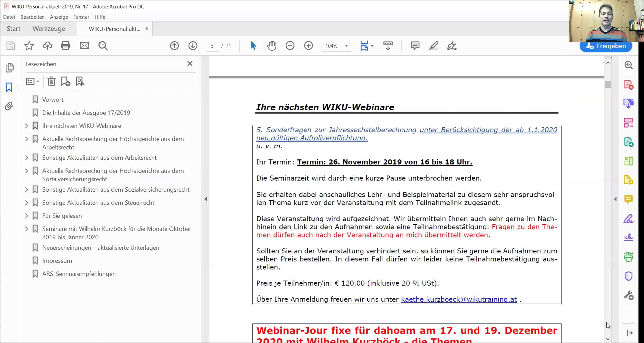Delete selected bookmark with trash icon

tap(51, 81)
